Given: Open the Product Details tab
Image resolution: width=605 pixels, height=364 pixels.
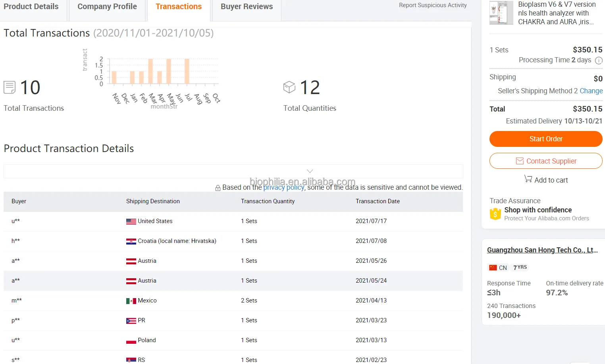Looking at the screenshot, I should [31, 7].
